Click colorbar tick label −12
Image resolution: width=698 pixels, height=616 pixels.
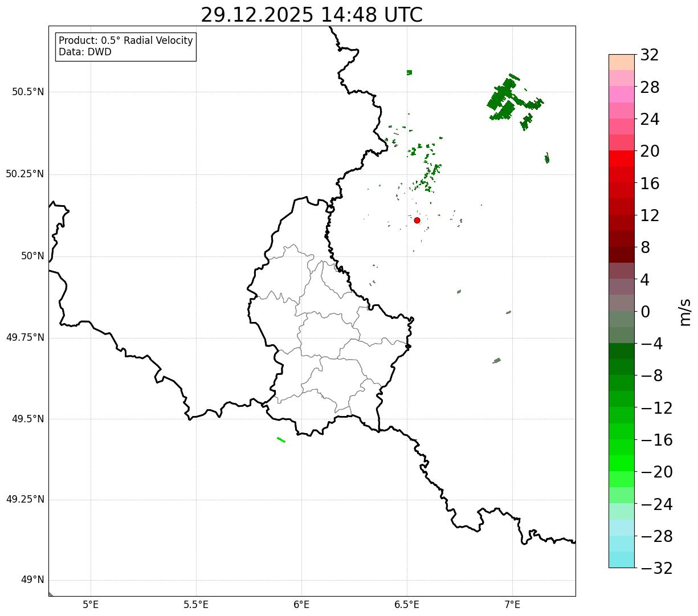[656, 408]
